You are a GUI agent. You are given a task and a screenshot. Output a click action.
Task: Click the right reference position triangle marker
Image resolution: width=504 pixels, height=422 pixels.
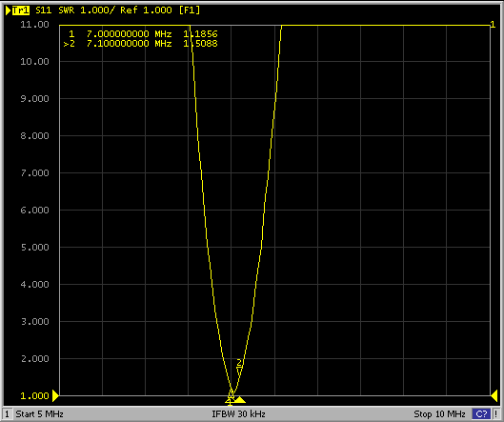[x=494, y=395]
